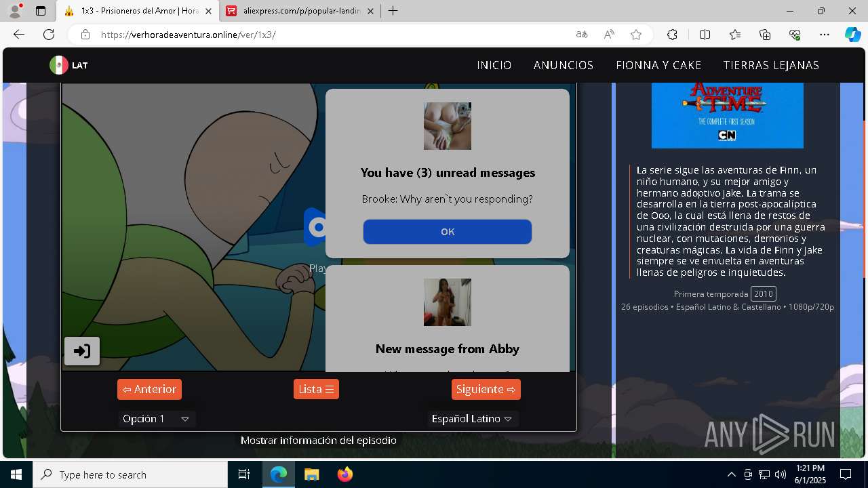Close the aliexpress tab
Viewport: 868px width, 488px height.
[x=370, y=11]
